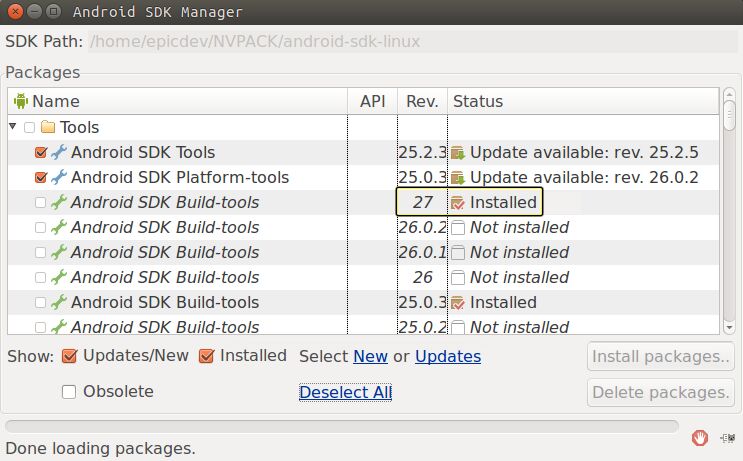Screen dimensions: 743x461
Task: Select the Android SDK Tools row name
Action: click(143, 153)
